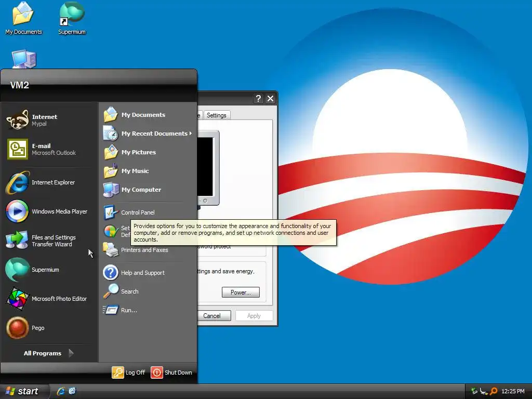The image size is (532, 399).
Task: Click the Shut Down button
Action: point(171,373)
